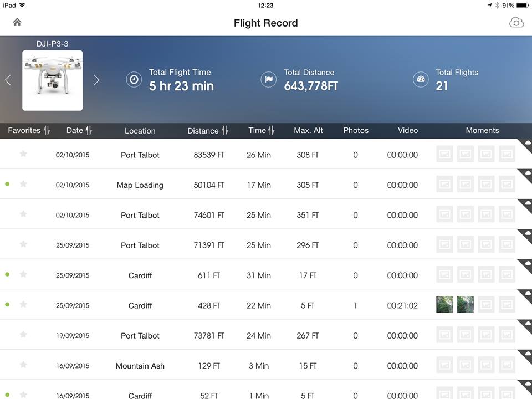Select the 00:21:02 video duration
This screenshot has width=532, height=399.
(402, 305)
